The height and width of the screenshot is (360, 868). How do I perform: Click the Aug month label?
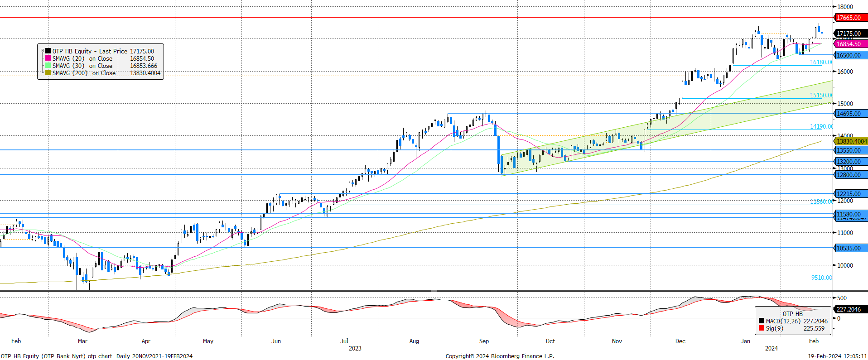tap(414, 341)
